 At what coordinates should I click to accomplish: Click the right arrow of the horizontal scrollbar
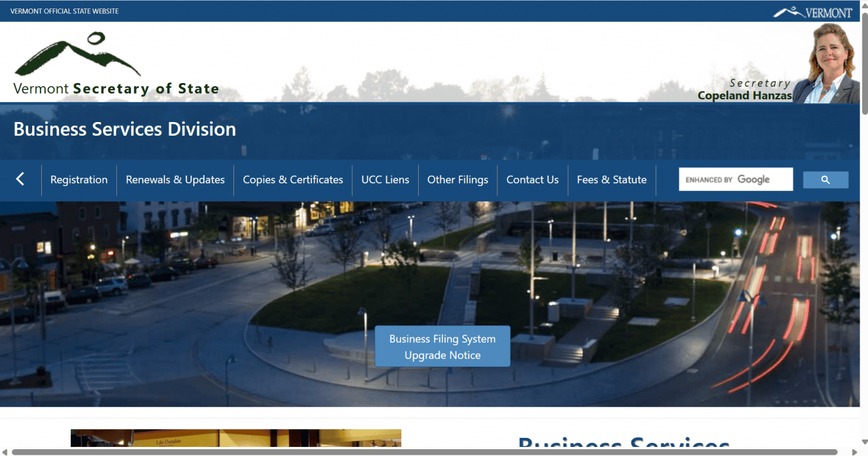[855, 452]
